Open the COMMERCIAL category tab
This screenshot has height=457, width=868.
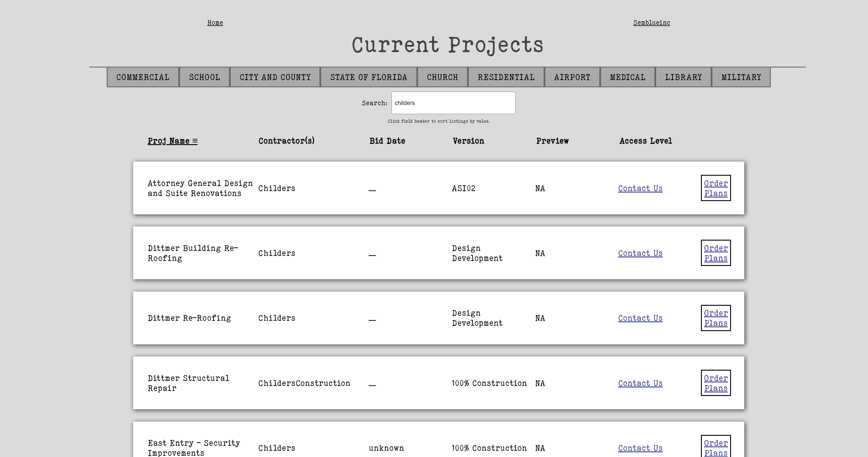[x=143, y=77]
